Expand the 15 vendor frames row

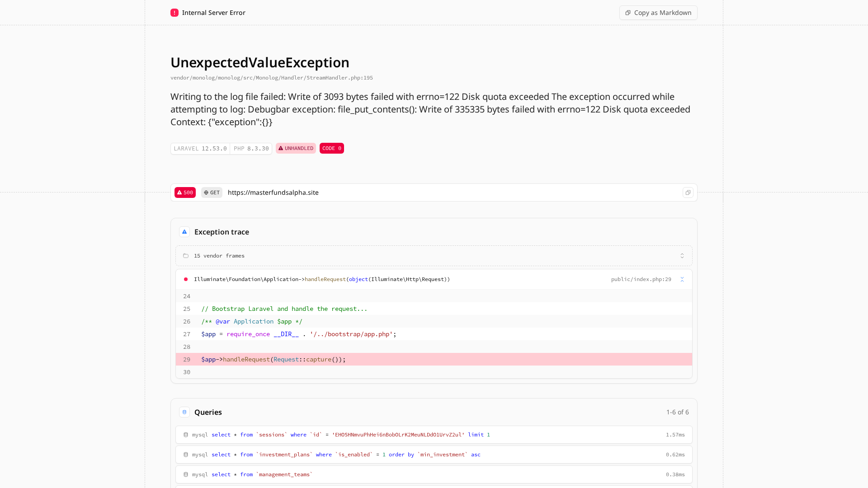tap(434, 256)
